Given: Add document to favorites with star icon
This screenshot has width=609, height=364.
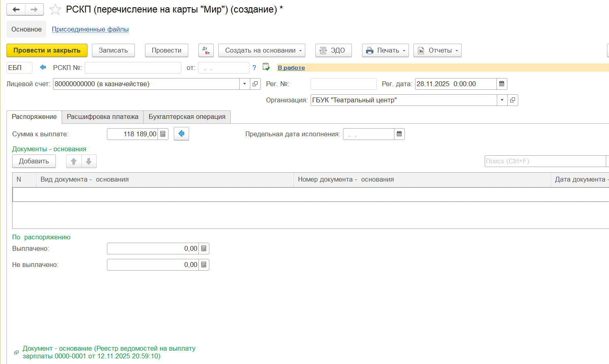Looking at the screenshot, I should [x=55, y=9].
